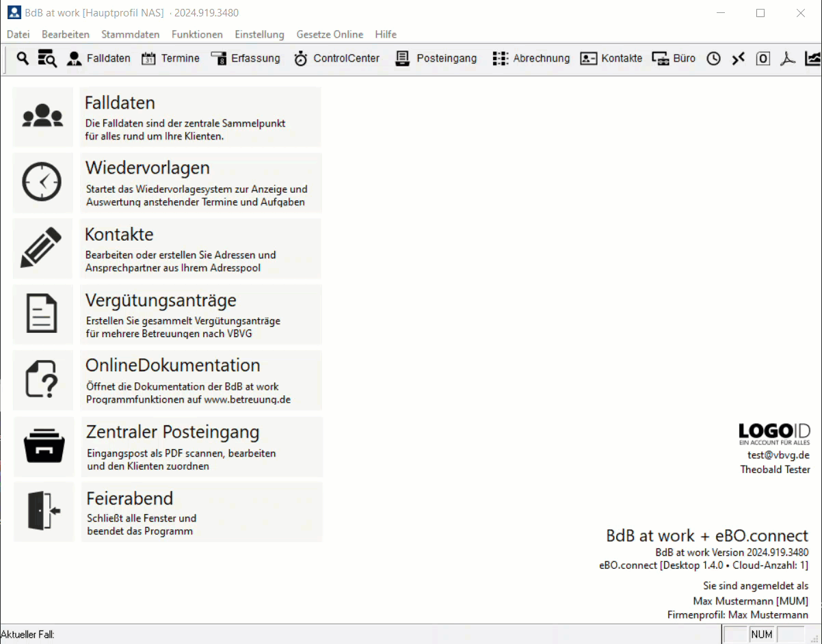Click the converging arrows toolbar icon
822x644 pixels.
pos(738,59)
